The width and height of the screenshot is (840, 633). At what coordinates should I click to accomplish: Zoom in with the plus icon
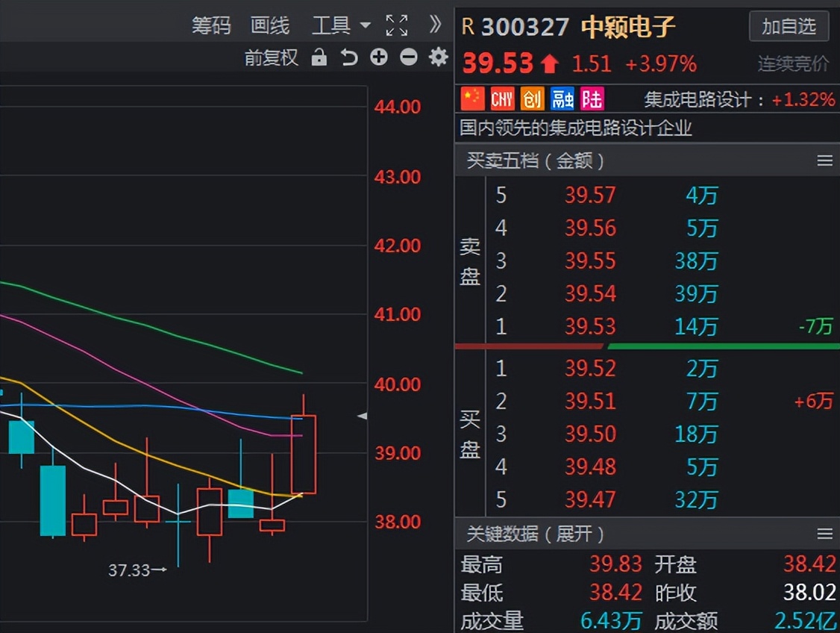[x=378, y=57]
